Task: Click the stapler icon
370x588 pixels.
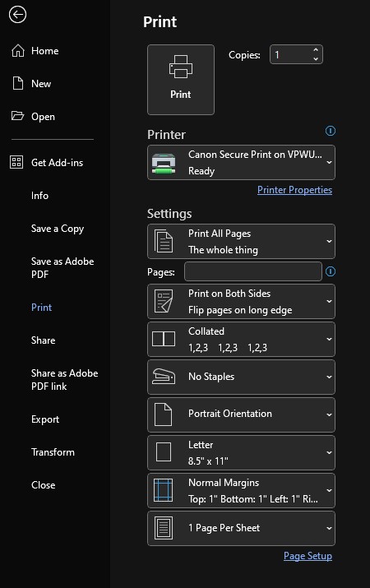Action: [x=164, y=377]
